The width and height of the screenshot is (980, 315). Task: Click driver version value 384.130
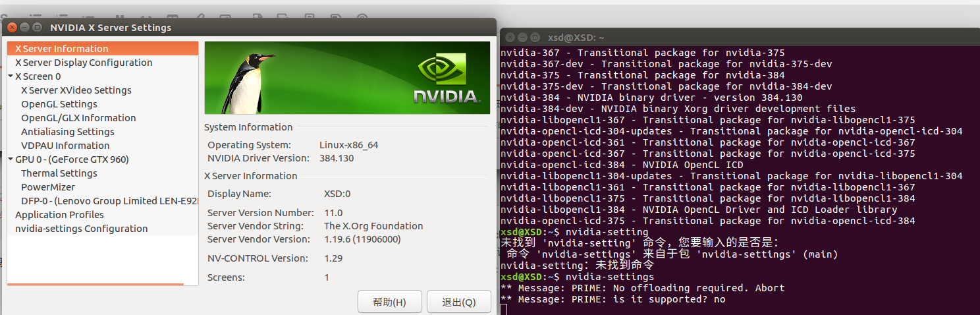pos(337,158)
